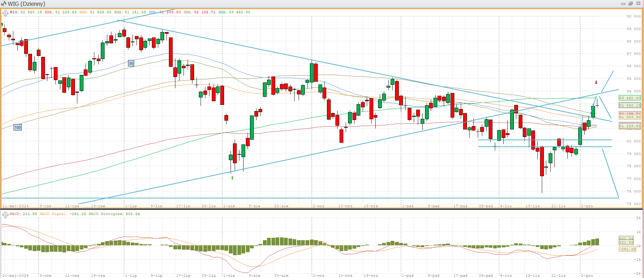Click the 81 229.63 EMA price tag
644x278 pixels.
pos(629,126)
